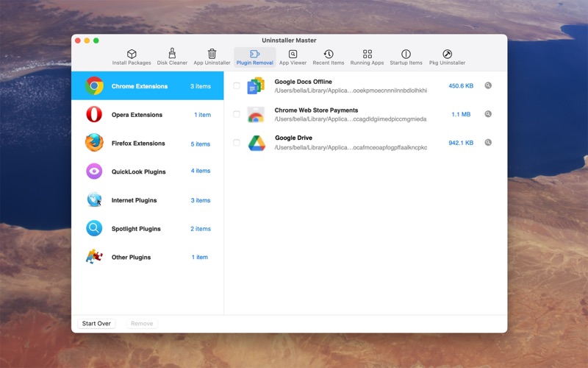This screenshot has width=588, height=368.
Task: Open the Startup Items power icon
Action: tap(406, 54)
